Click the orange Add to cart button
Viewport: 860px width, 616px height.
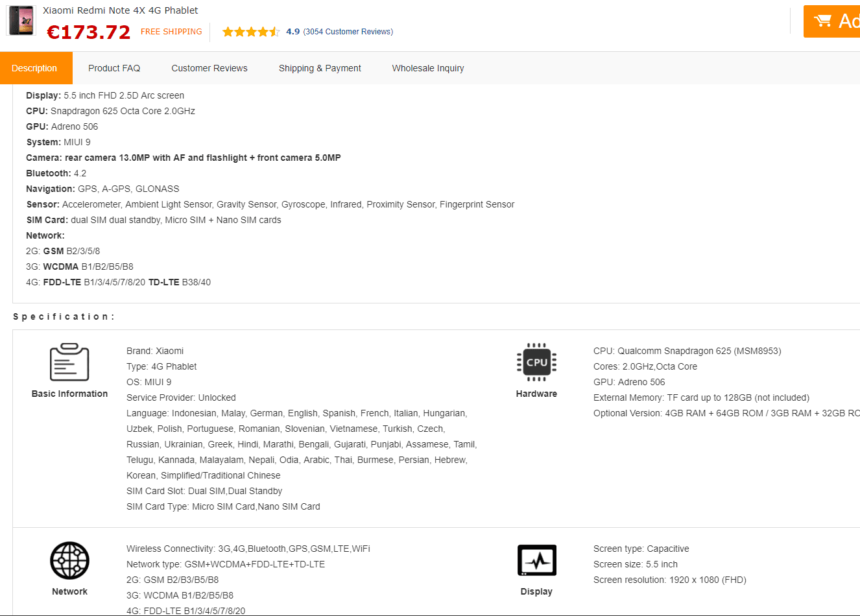pos(831,21)
